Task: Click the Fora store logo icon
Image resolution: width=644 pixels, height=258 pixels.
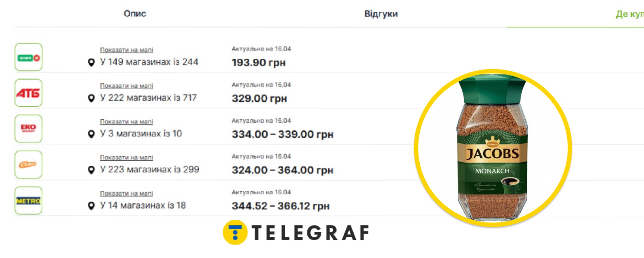Action: 28,57
